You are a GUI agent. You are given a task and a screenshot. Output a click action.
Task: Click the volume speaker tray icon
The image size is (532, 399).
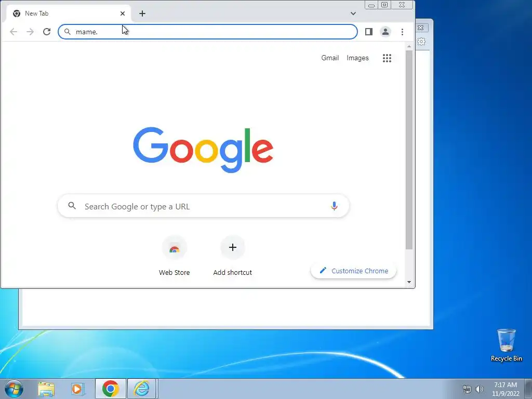(480, 389)
